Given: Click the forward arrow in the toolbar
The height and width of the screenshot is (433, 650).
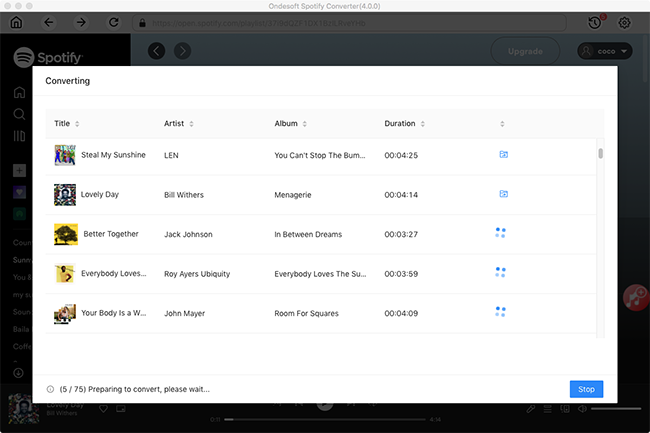Looking at the screenshot, I should tap(81, 22).
